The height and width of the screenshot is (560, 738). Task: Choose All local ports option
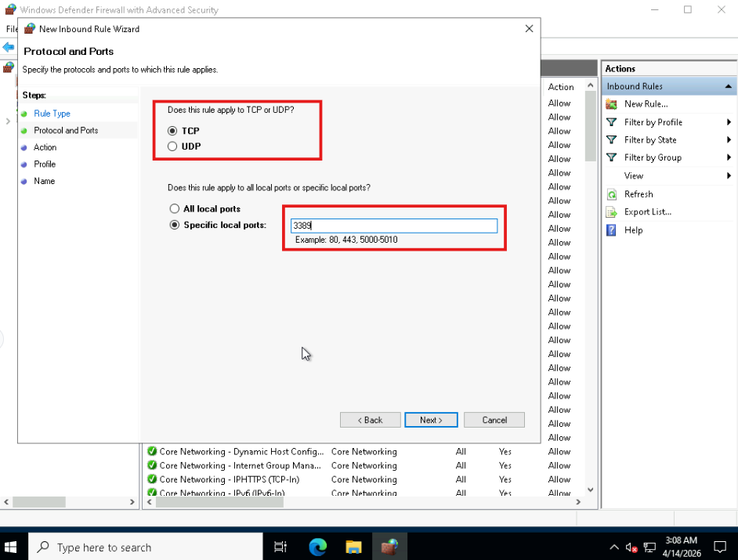click(x=175, y=208)
